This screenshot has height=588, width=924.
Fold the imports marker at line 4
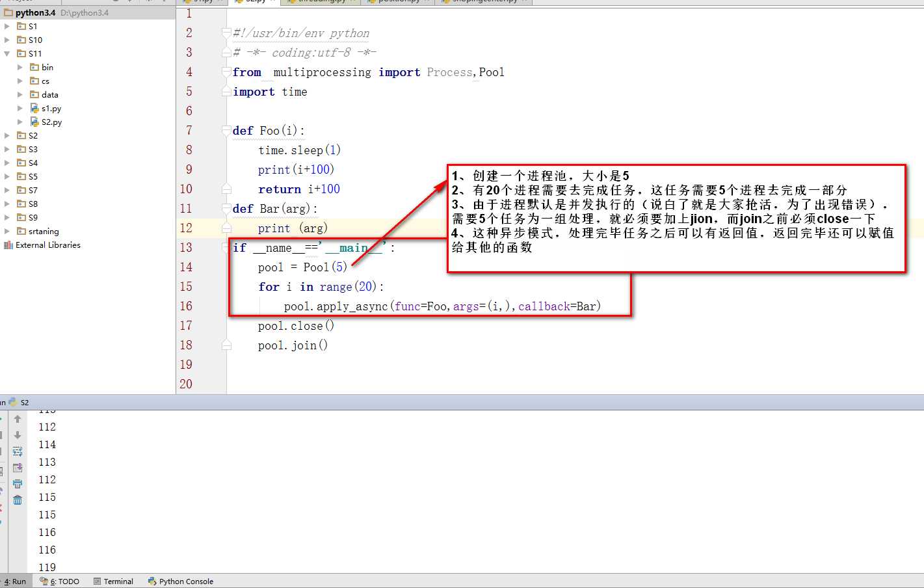click(226, 72)
